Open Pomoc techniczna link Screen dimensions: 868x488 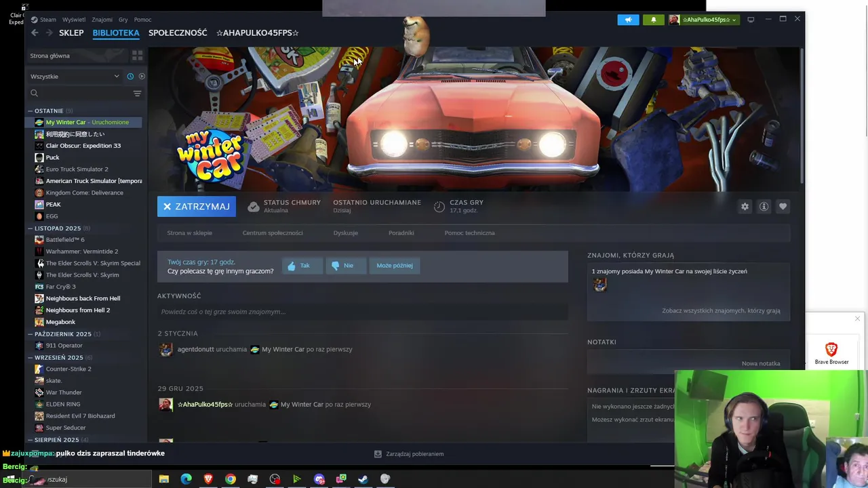click(470, 233)
